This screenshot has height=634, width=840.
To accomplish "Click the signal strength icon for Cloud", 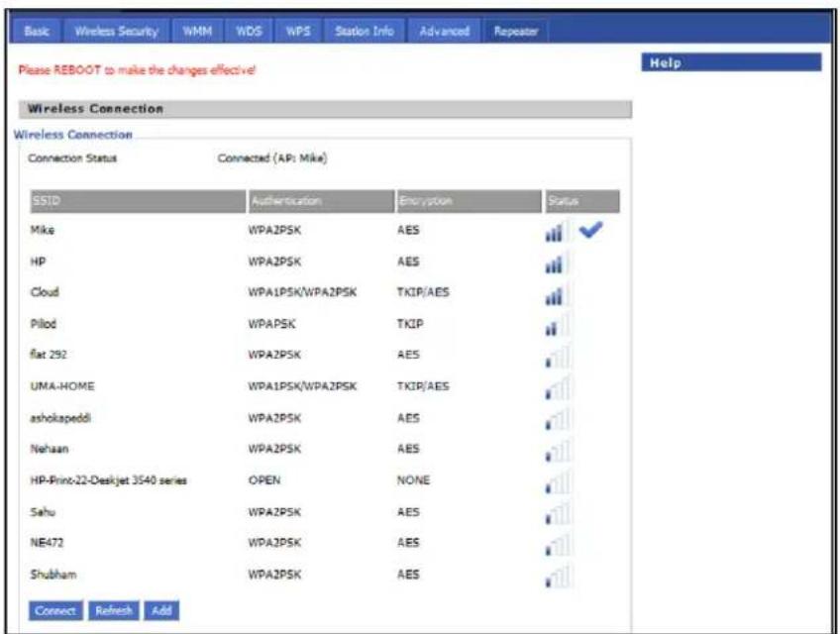I will click(556, 295).
